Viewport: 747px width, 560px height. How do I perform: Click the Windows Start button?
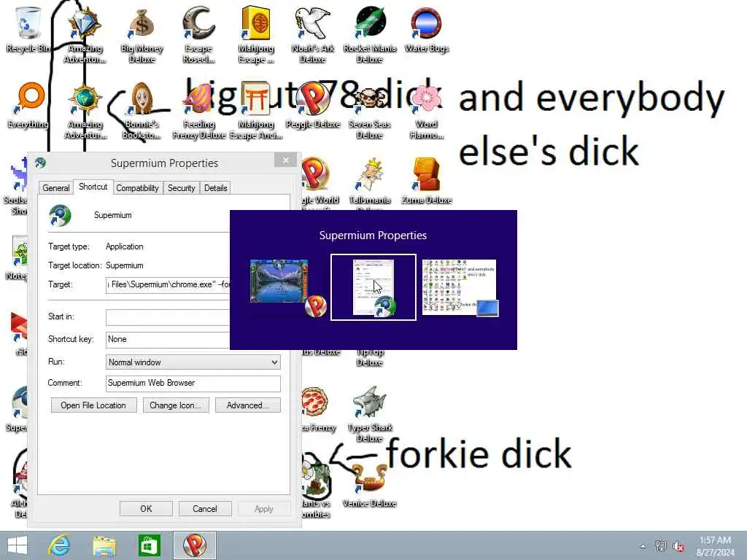[18, 545]
